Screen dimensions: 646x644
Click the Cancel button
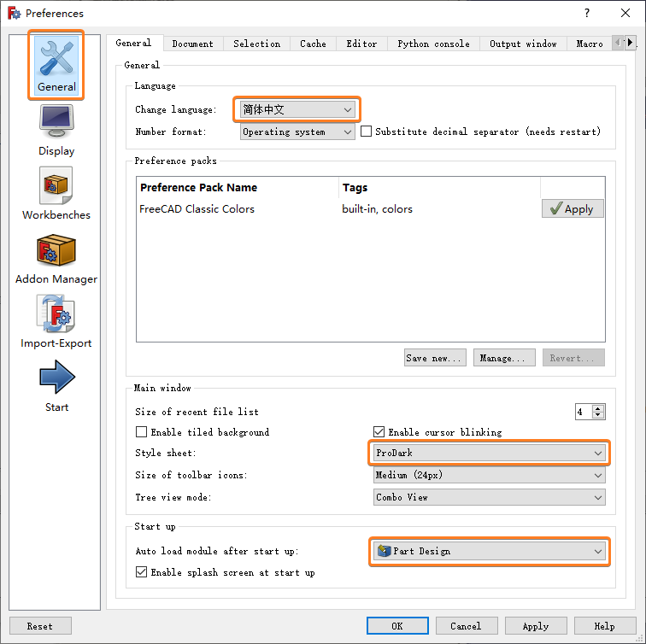coord(467,626)
